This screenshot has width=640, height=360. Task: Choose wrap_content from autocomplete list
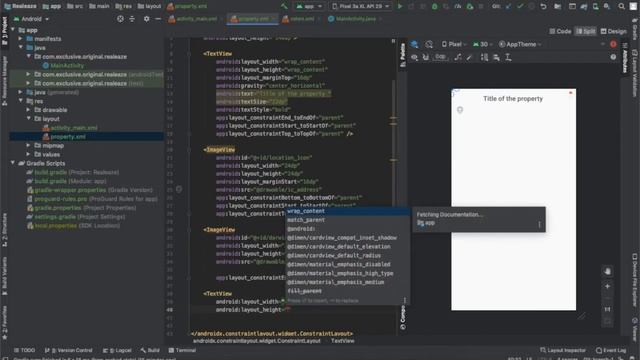click(347, 211)
